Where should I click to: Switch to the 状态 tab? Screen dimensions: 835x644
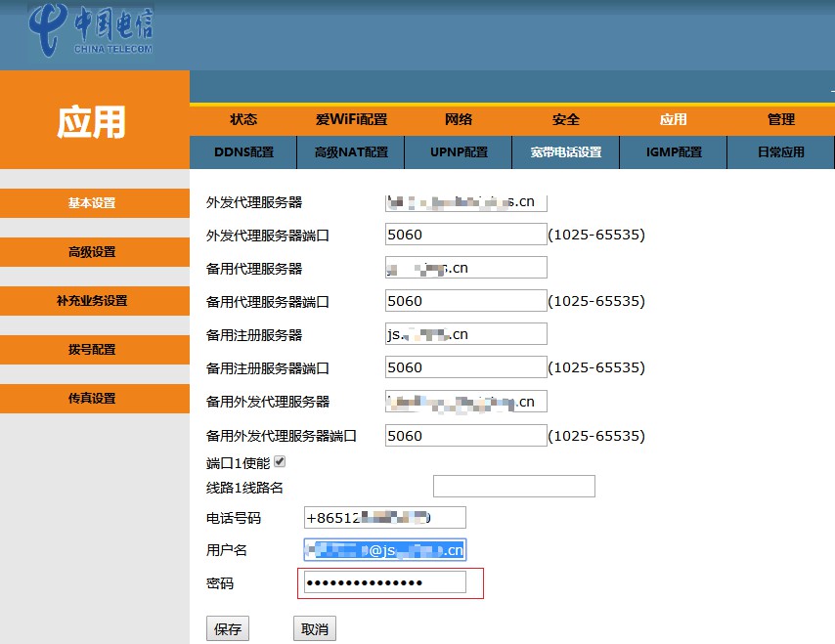coord(242,119)
